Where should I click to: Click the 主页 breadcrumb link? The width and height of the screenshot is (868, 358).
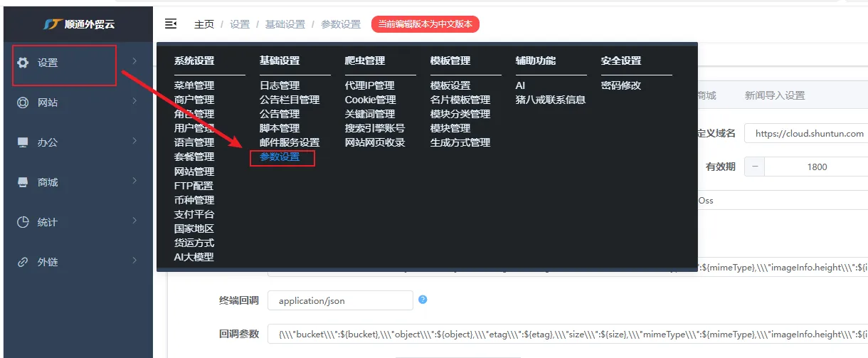[x=203, y=24]
